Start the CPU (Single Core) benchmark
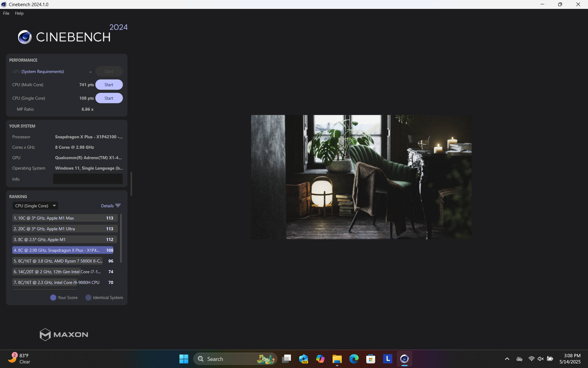This screenshot has height=368, width=588. point(109,98)
